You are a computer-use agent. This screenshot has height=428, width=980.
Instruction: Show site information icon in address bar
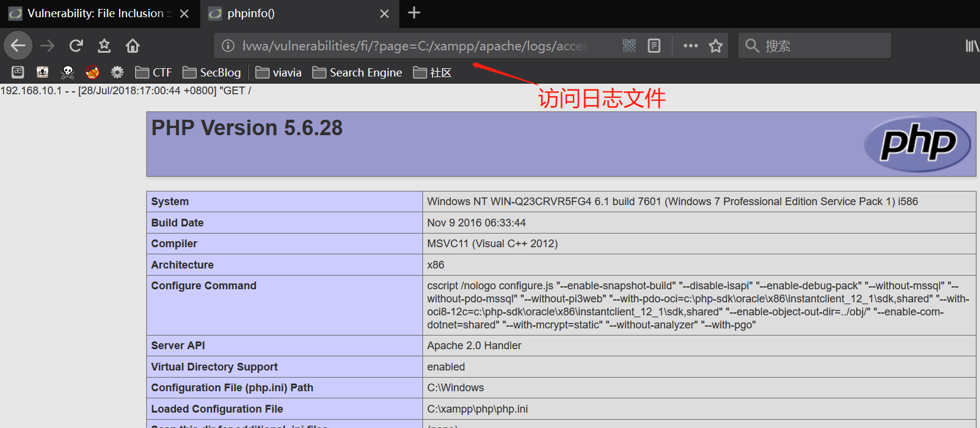pos(228,46)
